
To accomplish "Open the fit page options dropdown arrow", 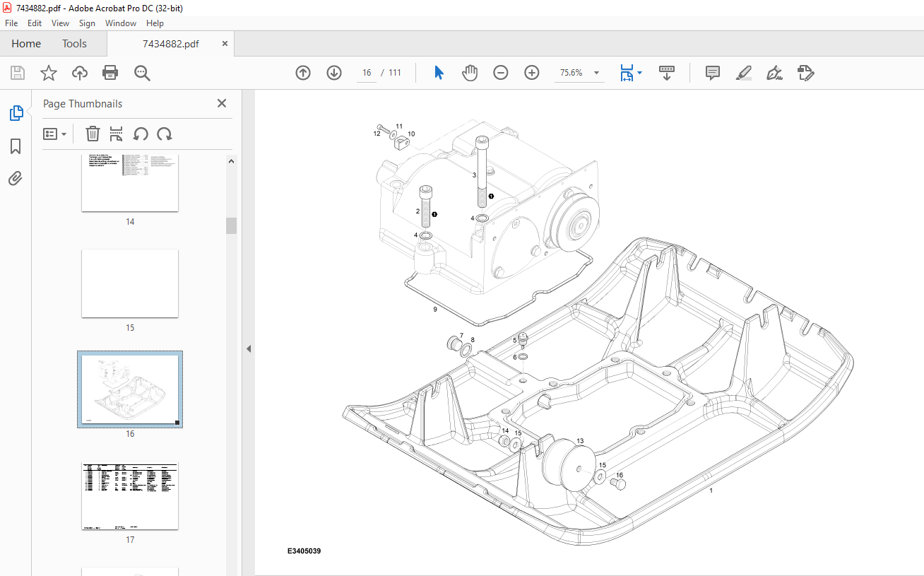I will pos(640,73).
